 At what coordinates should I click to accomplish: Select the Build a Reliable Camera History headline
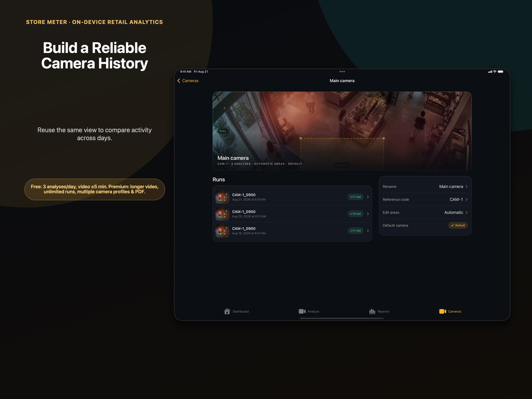click(x=95, y=55)
